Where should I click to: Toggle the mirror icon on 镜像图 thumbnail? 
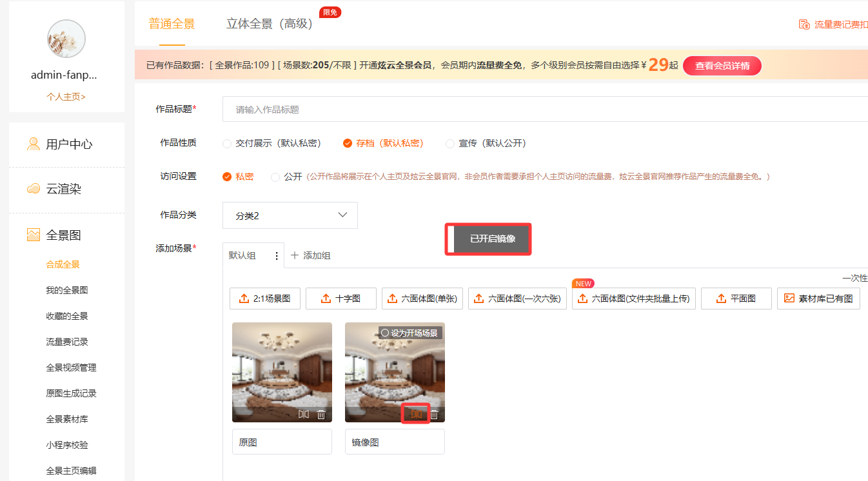coord(416,414)
